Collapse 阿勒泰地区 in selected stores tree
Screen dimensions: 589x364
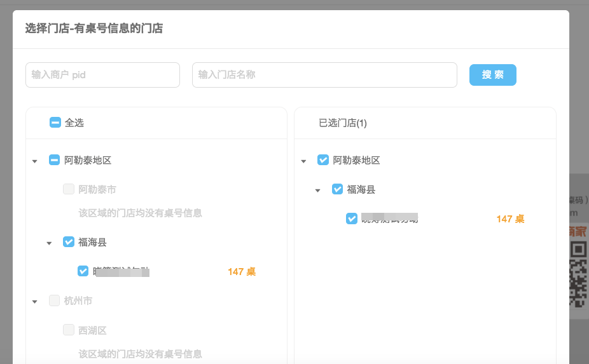pyautogui.click(x=303, y=161)
